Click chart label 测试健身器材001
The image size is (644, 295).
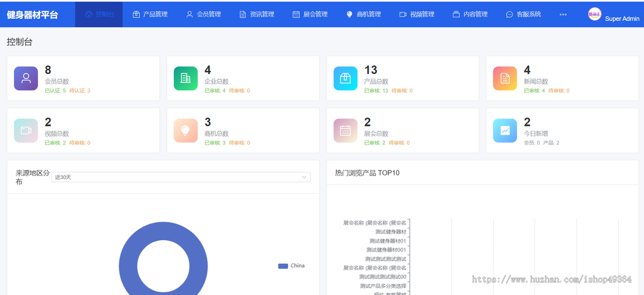pyautogui.click(x=386, y=250)
